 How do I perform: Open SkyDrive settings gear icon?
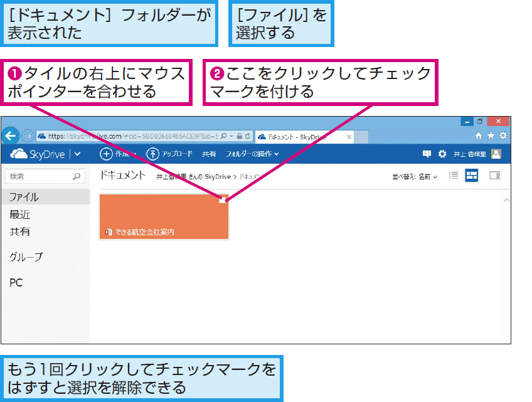click(x=442, y=154)
